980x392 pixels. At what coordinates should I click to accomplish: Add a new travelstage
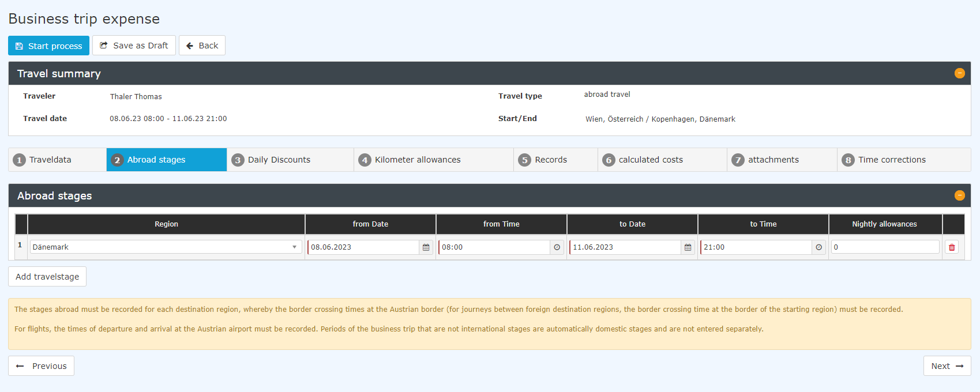(47, 277)
